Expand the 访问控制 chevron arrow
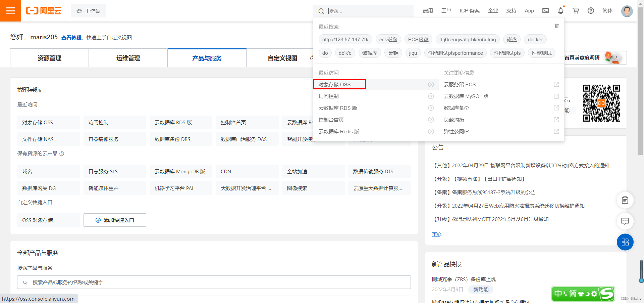Viewport: 644px width, 303px height. pyautogui.click(x=431, y=96)
